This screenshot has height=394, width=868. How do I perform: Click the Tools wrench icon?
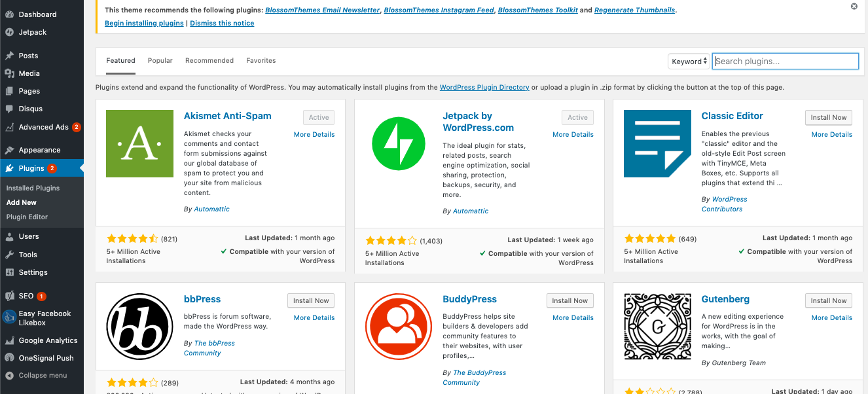pos(9,255)
